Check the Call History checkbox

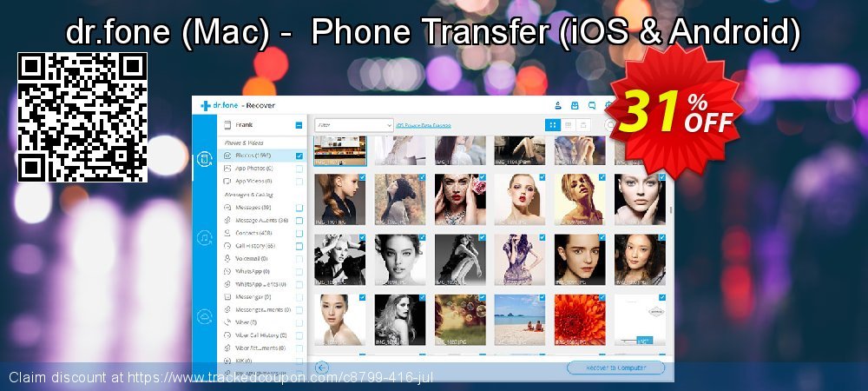[299, 246]
